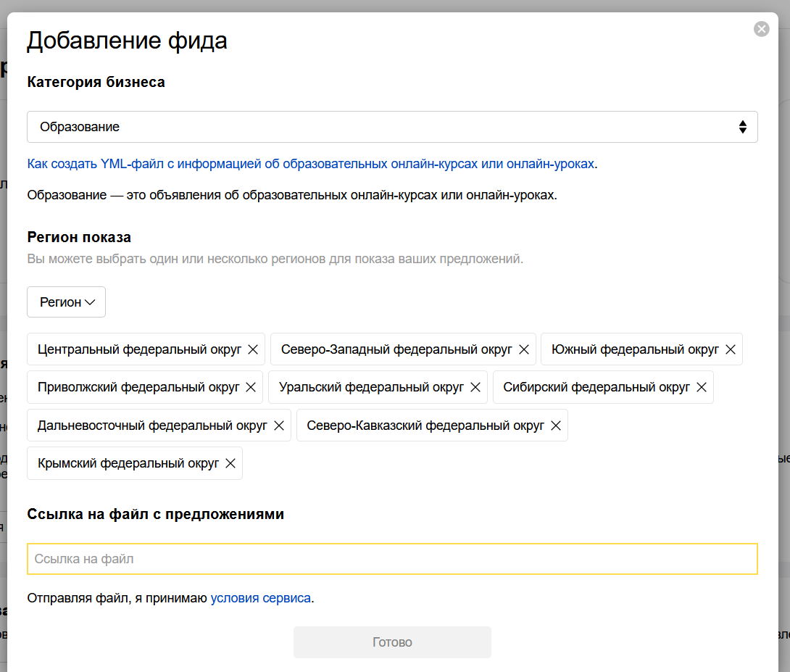The height and width of the screenshot is (672, 790).
Task: Click the Центральный федеральный округ tag label
Action: point(139,349)
